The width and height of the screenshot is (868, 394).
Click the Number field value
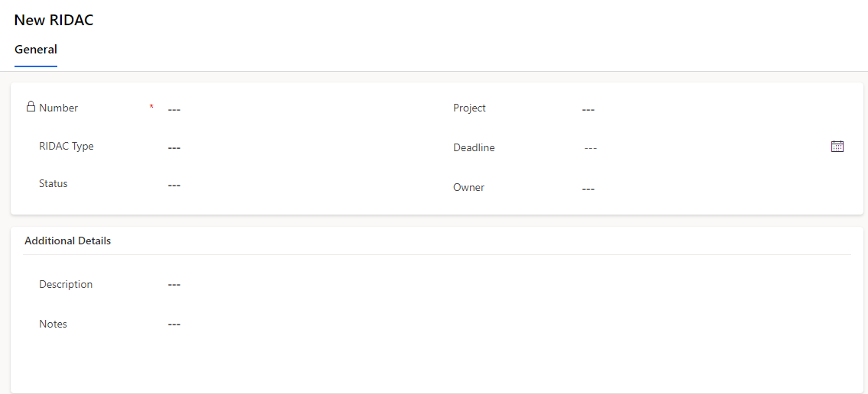[299, 109]
